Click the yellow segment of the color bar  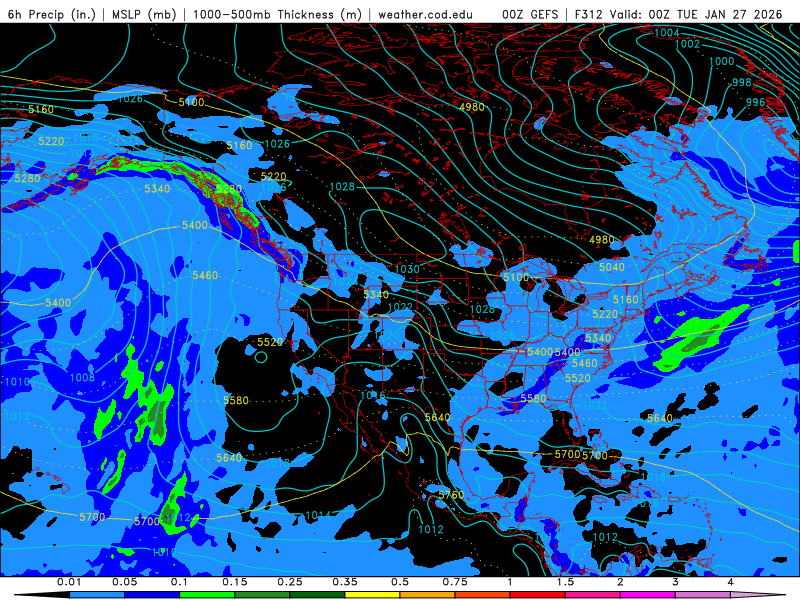[x=372, y=595]
